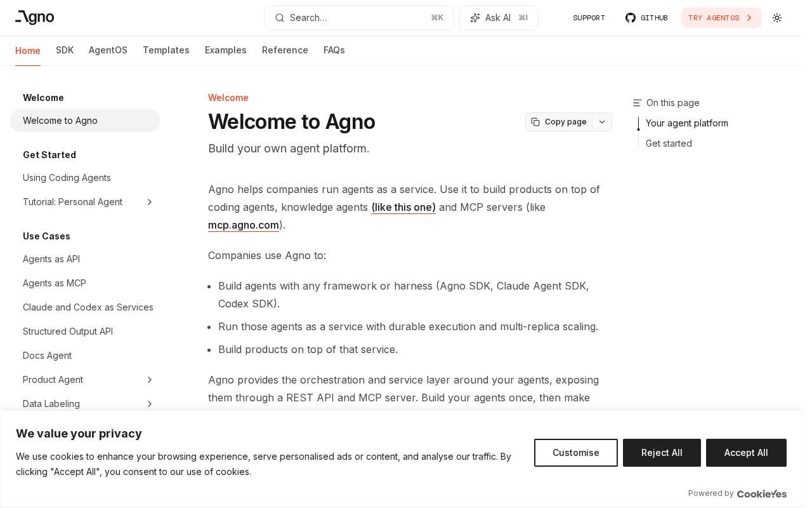Open the Copy page dropdown arrow
Image resolution: width=812 pixels, height=508 pixels.
pos(602,122)
